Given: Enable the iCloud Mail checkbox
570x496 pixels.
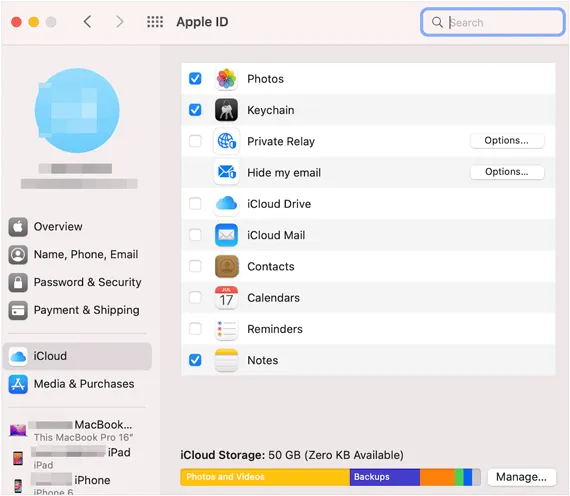Looking at the screenshot, I should (x=195, y=235).
